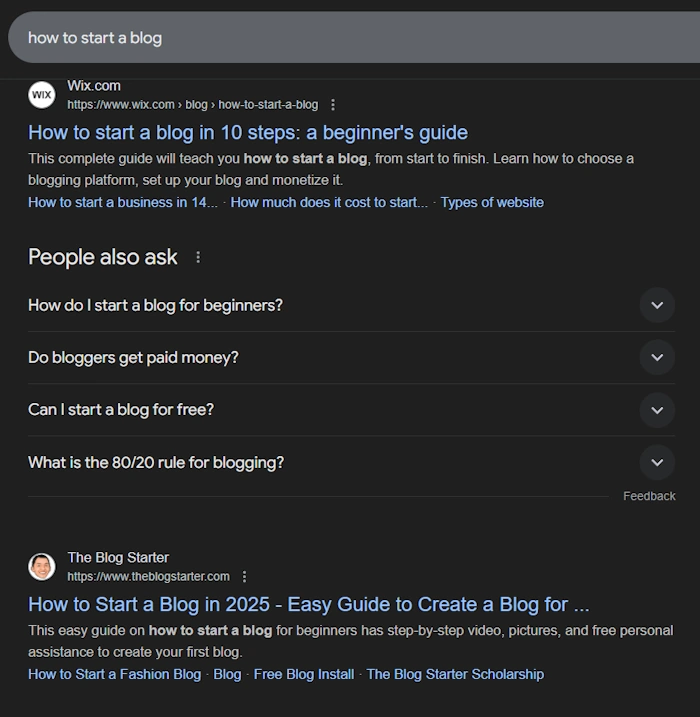Open 'How to Start a Blog in 2025' result
The image size is (700, 717).
click(x=309, y=605)
